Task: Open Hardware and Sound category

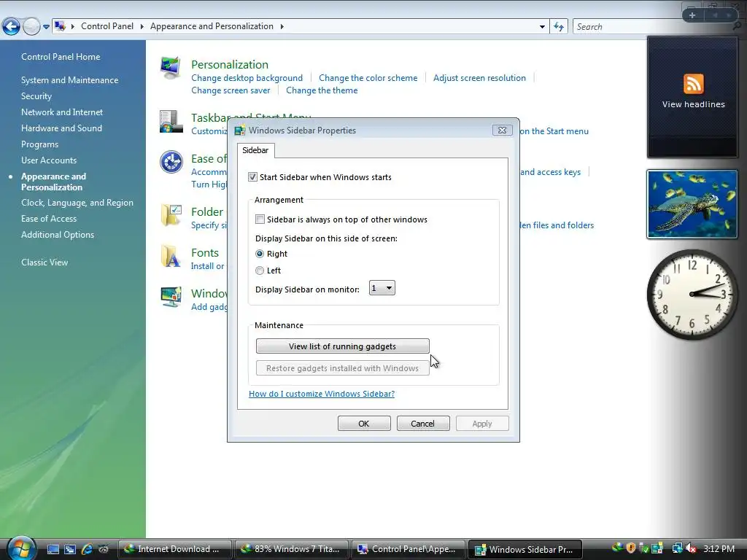Action: coord(61,128)
